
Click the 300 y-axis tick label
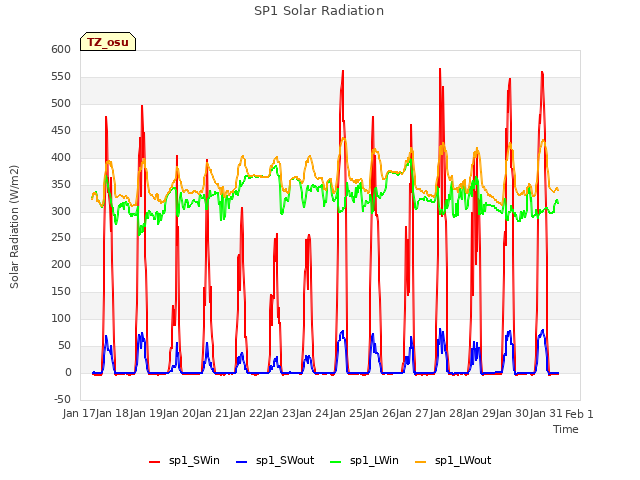click(61, 211)
